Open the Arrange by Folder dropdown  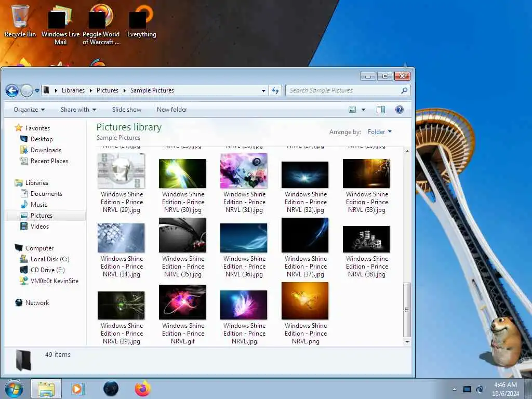tap(380, 131)
